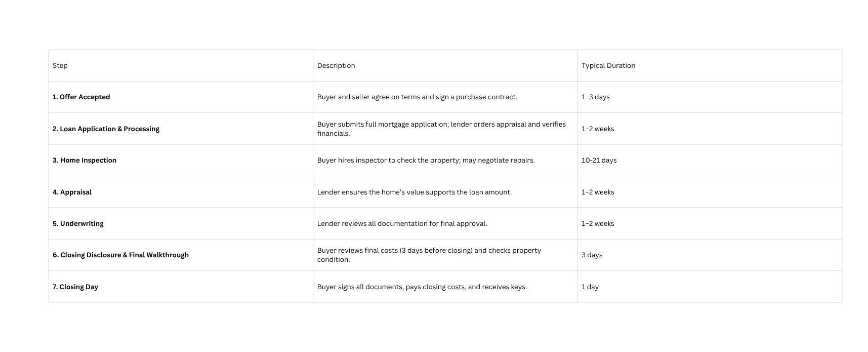Select the '5. Underwriting' step cell
This screenshot has height=352, width=868.
pyautogui.click(x=181, y=223)
